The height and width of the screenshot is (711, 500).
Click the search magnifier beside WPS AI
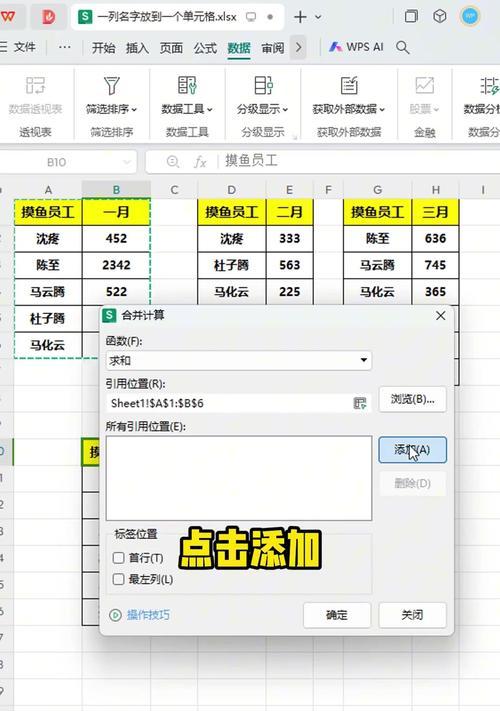[x=403, y=47]
